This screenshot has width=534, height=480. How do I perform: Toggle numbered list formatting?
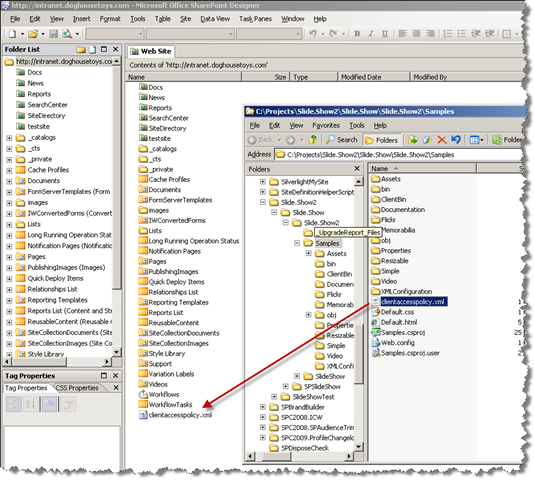448,33
